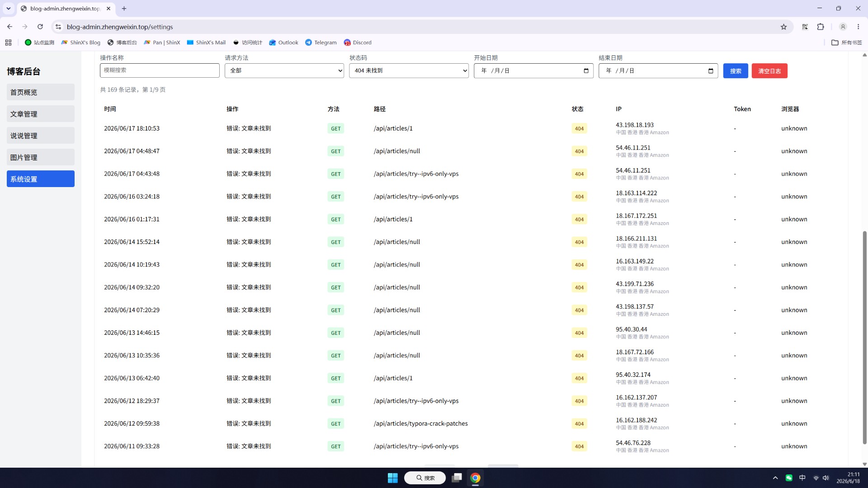868x488 pixels.
Task: Open the 访问统计 bookmark
Action: (x=247, y=42)
